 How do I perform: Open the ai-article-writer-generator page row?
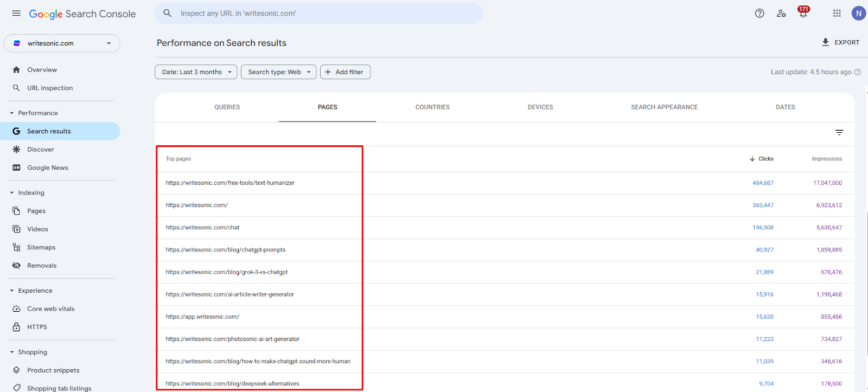click(505, 294)
